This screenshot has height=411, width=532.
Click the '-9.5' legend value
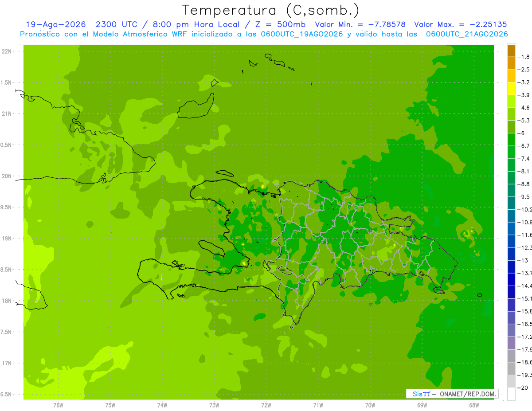click(524, 197)
